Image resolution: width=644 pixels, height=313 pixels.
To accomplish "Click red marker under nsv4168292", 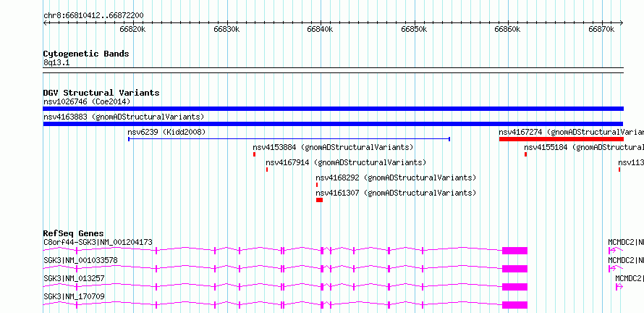I will 317,185.
